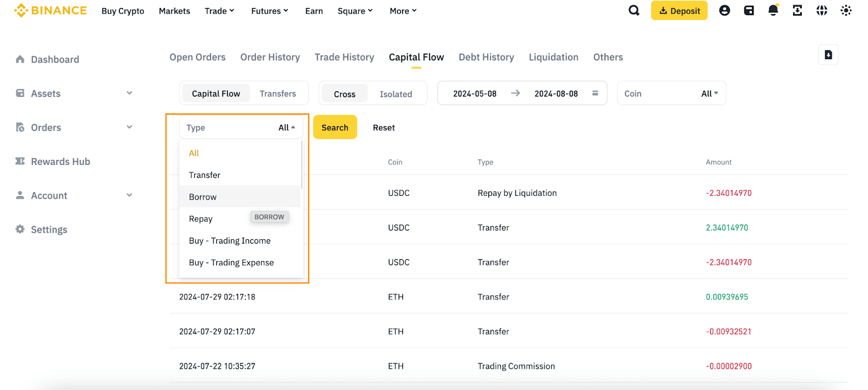Viewport: 868px width, 390px height.
Task: Click the Type dropdown list scrollbar
Action: (x=302, y=165)
